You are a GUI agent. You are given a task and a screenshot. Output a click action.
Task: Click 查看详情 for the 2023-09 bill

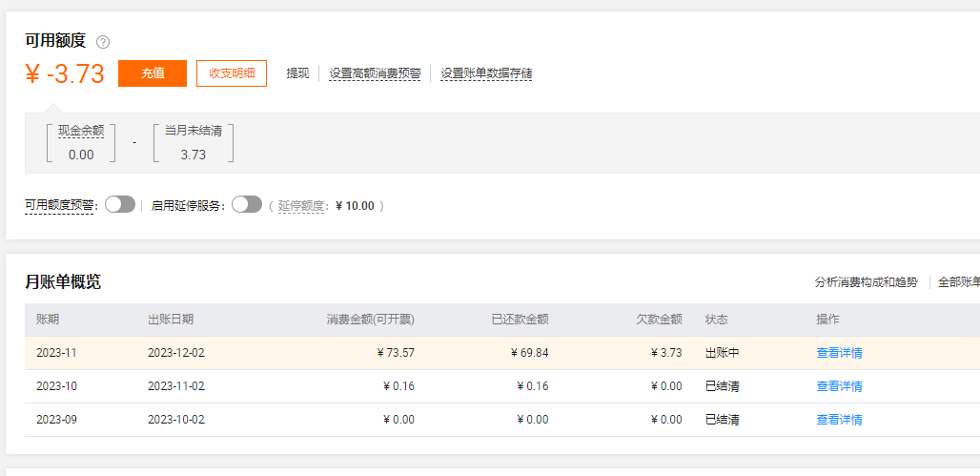[x=839, y=420]
